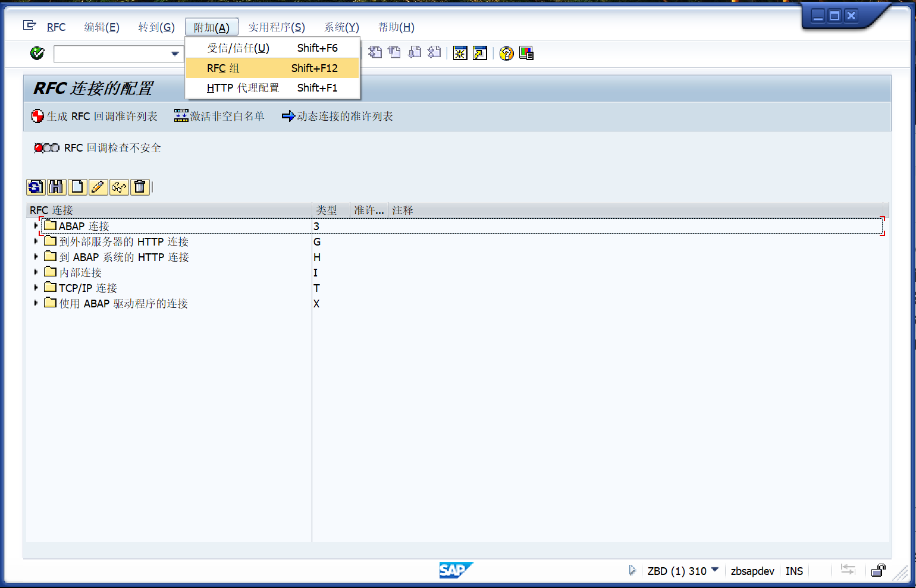
Task: Click the RFC 连接 column header
Action: tap(170, 210)
